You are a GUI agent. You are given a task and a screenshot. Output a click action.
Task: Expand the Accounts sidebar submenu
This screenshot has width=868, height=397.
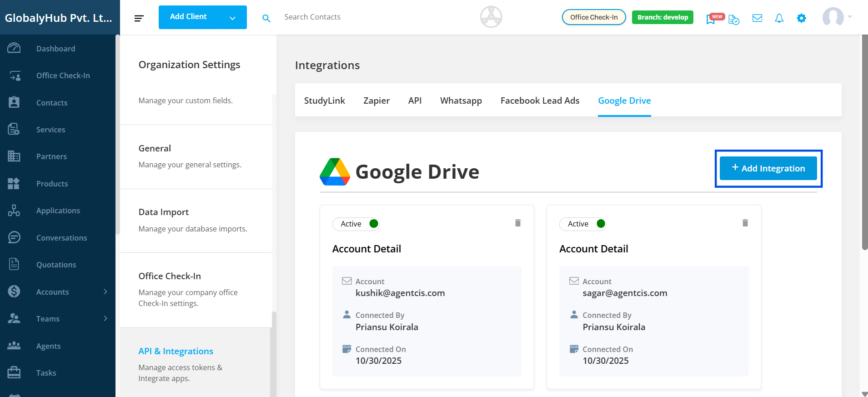point(105,291)
